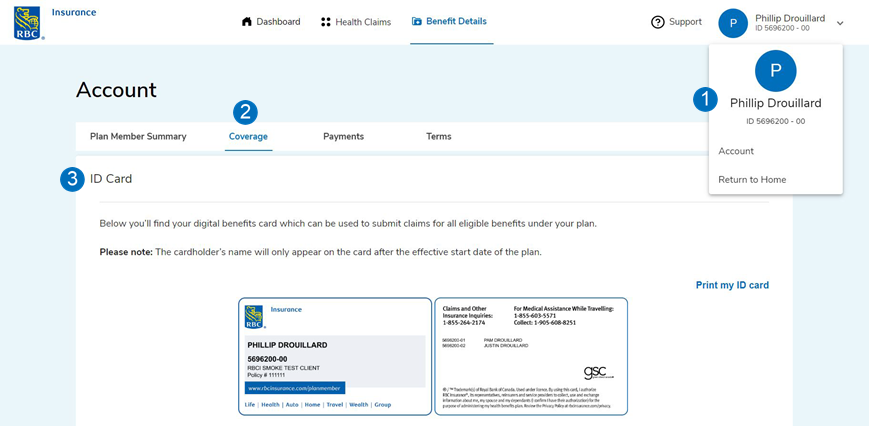This screenshot has height=426, width=869.
Task: Switch to the Plan Member Summary tab
Action: (x=138, y=136)
